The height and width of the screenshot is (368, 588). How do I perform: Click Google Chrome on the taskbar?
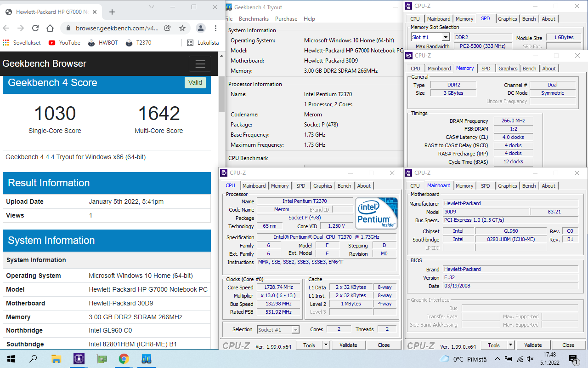click(x=124, y=359)
